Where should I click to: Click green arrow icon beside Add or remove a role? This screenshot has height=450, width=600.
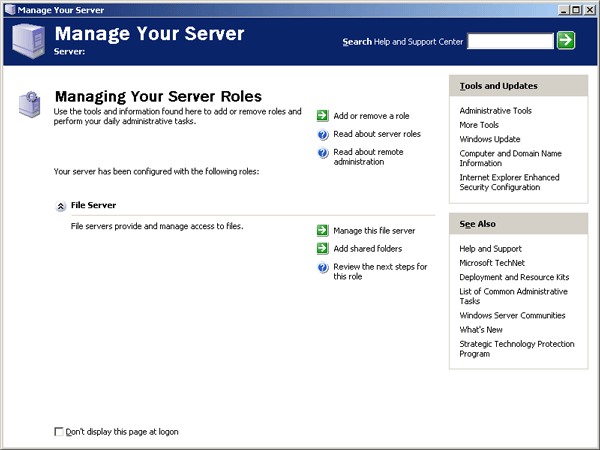(x=323, y=116)
